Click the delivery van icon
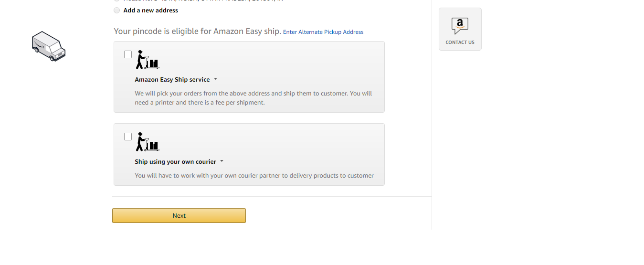 click(x=49, y=46)
